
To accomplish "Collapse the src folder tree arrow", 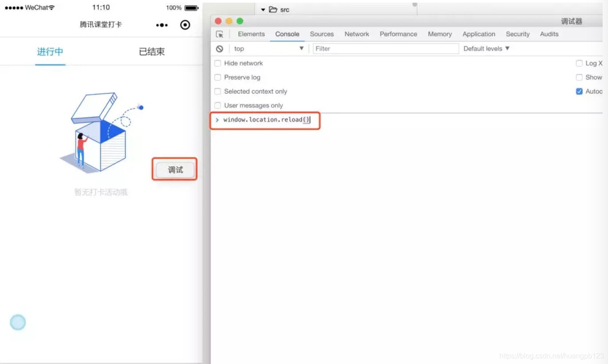I will tap(263, 9).
